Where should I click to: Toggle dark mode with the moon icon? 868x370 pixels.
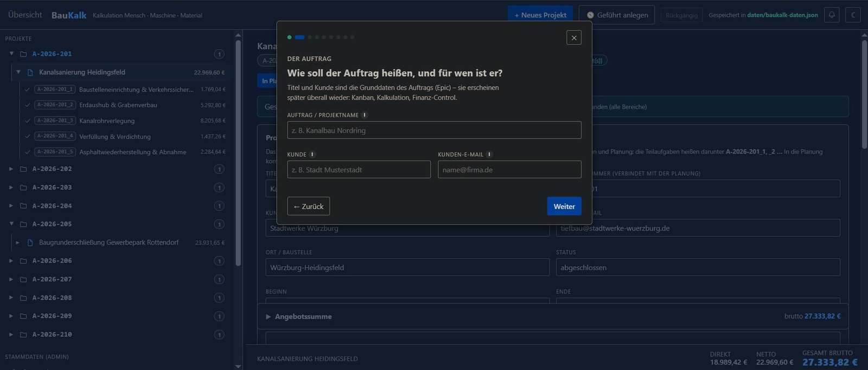(853, 15)
